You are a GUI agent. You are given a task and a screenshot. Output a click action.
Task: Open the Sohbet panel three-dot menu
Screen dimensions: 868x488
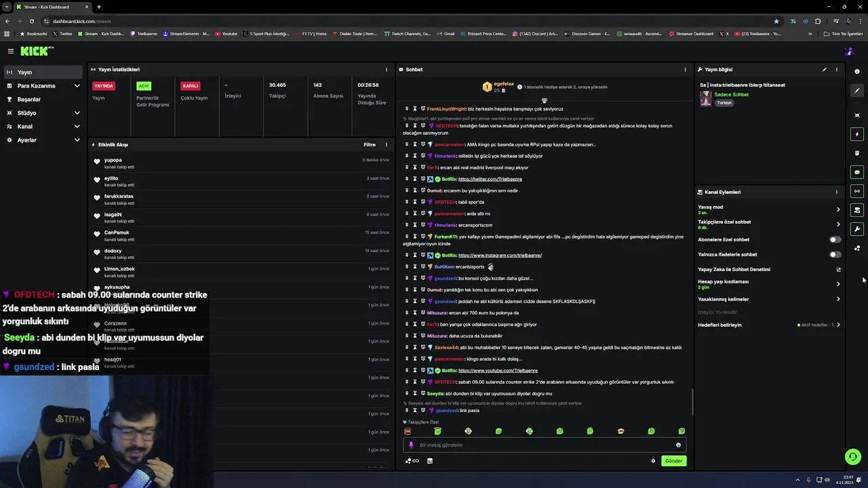pyautogui.click(x=685, y=69)
